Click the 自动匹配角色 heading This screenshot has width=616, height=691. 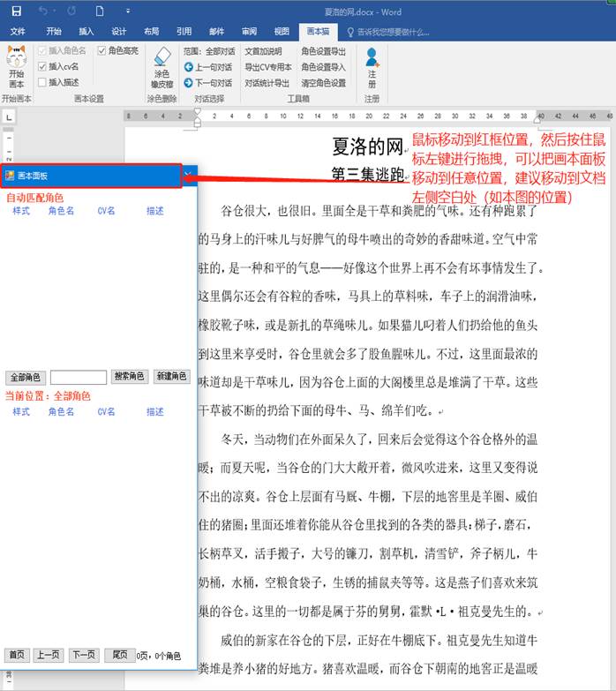point(34,198)
